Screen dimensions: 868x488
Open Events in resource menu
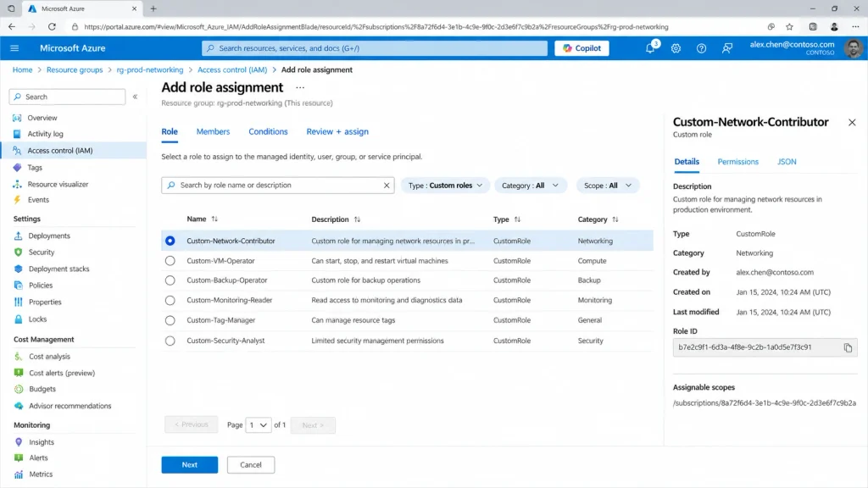38,200
